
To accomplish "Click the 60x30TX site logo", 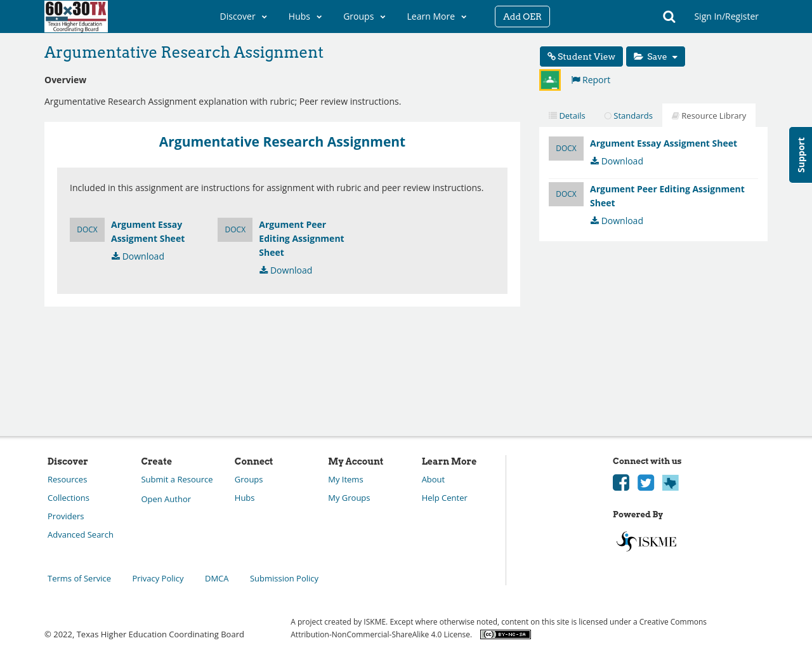I will pyautogui.click(x=76, y=17).
